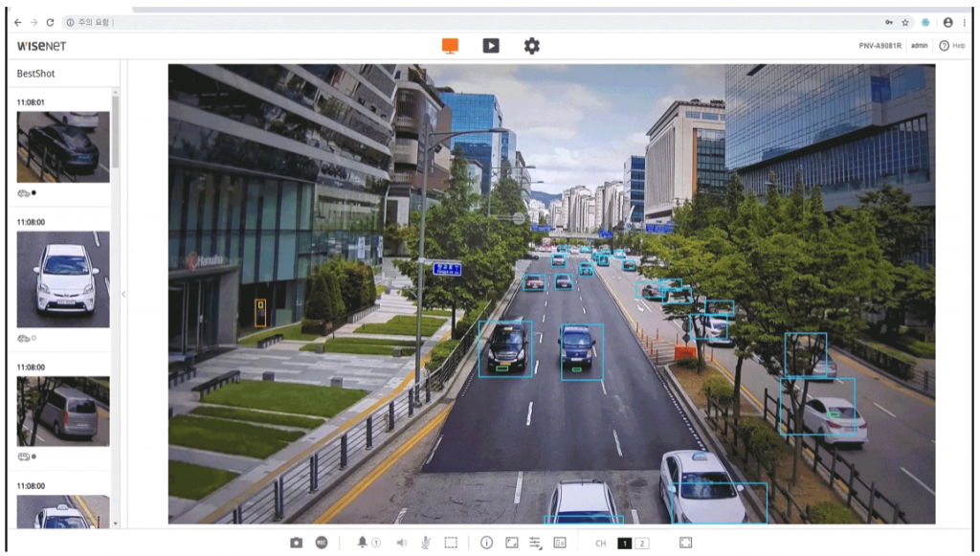The height and width of the screenshot is (556, 980).
Task: Change the video aspect ratio
Action: (512, 543)
